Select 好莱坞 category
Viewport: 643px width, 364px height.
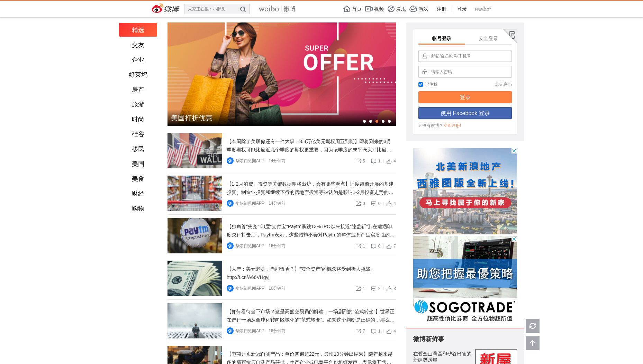[x=138, y=75]
